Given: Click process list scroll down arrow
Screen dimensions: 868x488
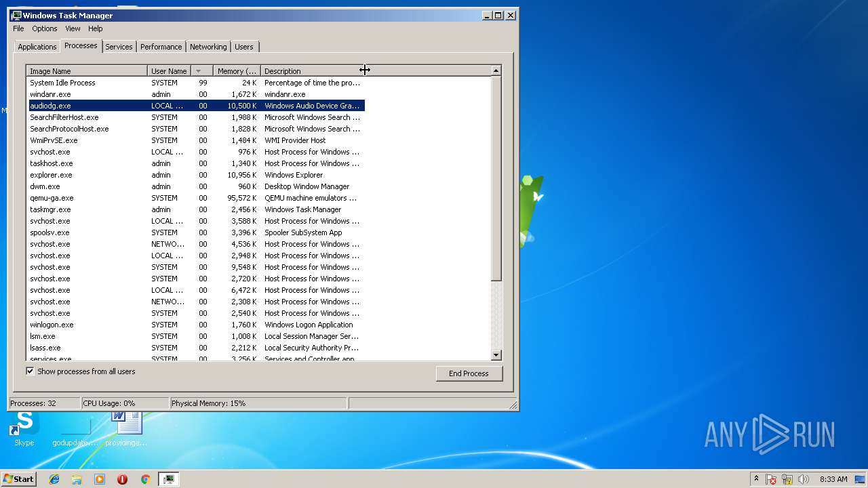Looking at the screenshot, I should pos(496,354).
